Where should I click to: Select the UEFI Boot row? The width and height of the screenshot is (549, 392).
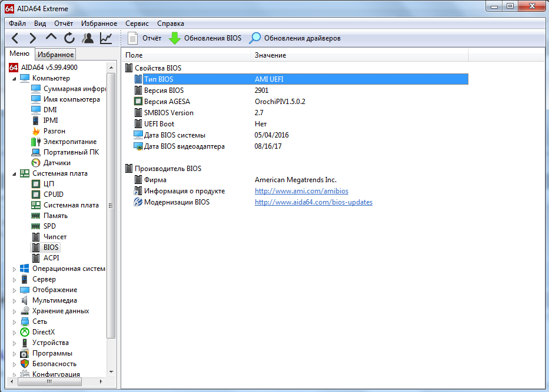pyautogui.click(x=301, y=124)
